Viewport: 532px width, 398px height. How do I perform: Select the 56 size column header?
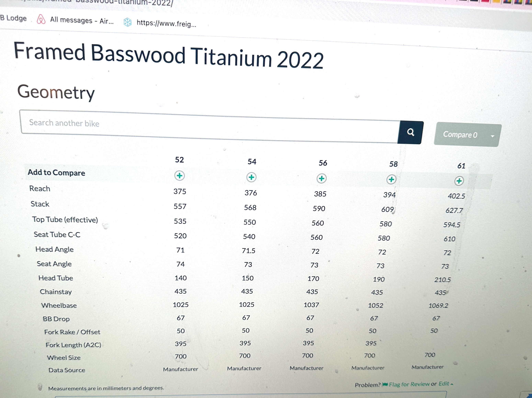pyautogui.click(x=323, y=163)
